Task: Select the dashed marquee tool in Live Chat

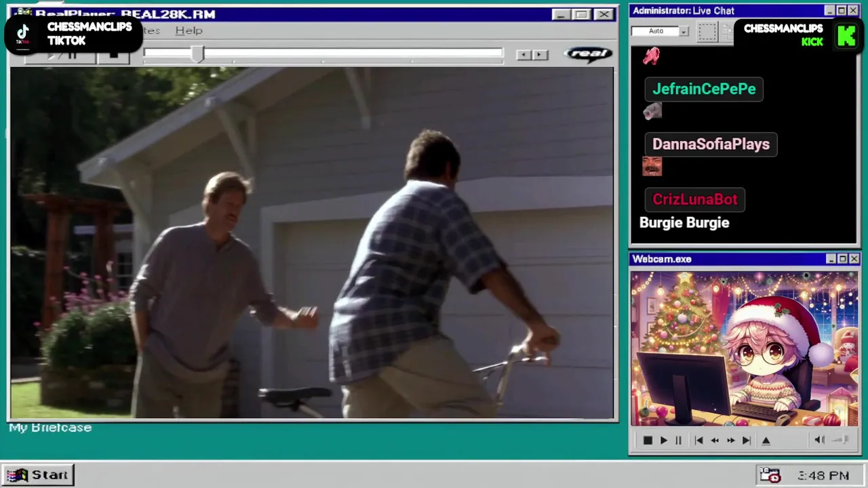Action: (707, 32)
